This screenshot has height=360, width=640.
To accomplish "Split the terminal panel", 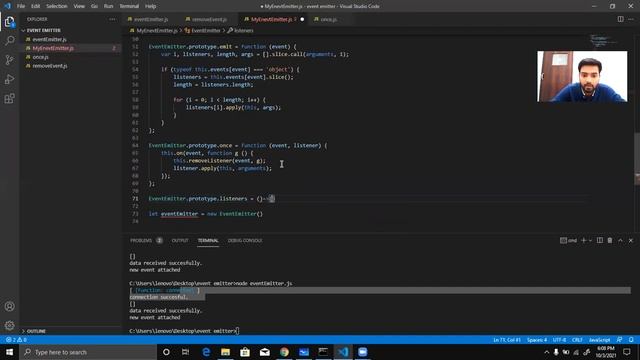I will (600, 240).
